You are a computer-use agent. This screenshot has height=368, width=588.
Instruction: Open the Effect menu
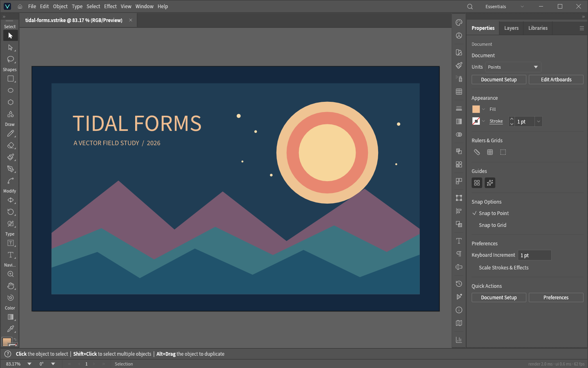coord(110,7)
